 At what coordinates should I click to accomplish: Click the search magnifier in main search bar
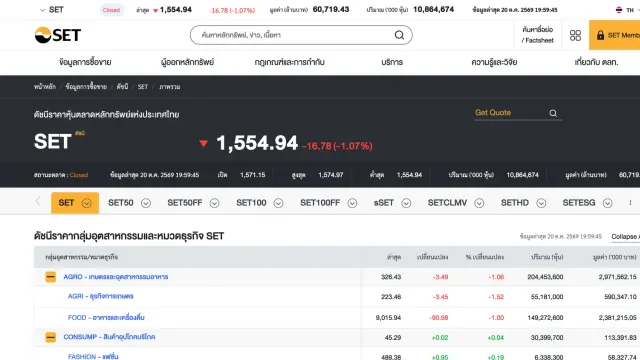click(399, 35)
